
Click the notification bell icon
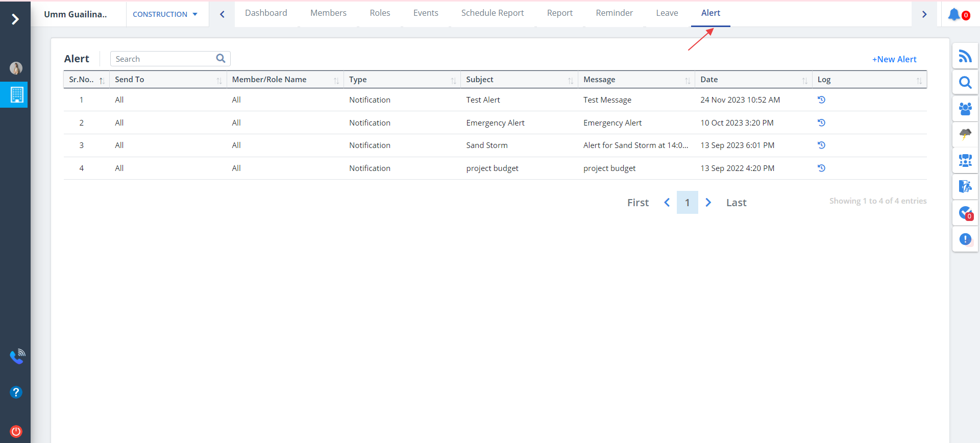tap(954, 14)
